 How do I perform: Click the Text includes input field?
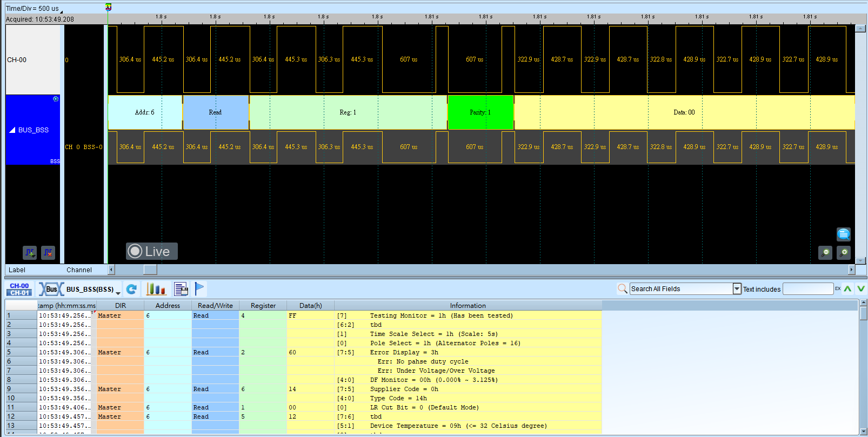808,289
